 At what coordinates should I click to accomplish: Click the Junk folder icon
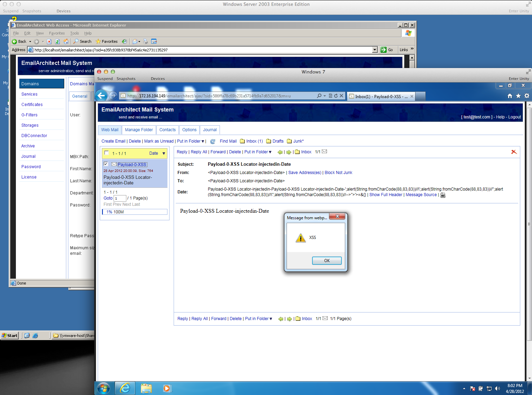point(289,141)
